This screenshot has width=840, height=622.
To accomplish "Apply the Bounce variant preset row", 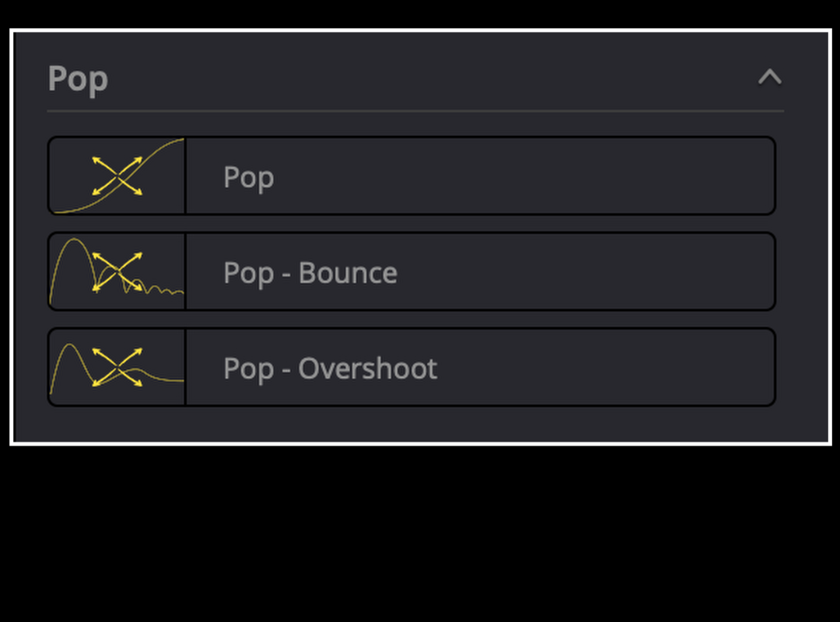I will coord(411,271).
